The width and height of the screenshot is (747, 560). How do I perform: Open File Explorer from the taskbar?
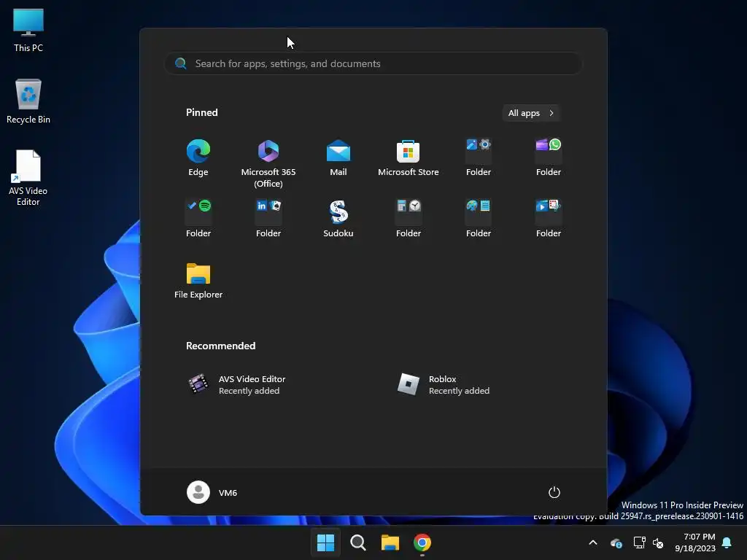(390, 542)
